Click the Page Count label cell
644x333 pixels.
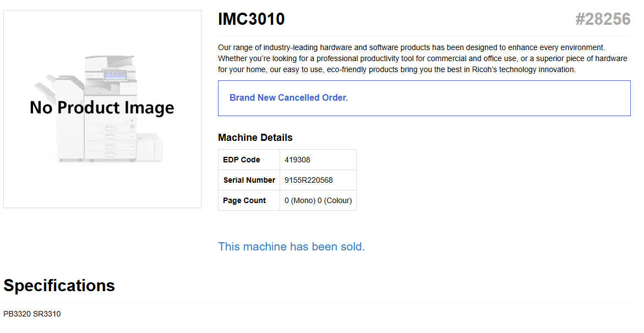[x=244, y=200]
